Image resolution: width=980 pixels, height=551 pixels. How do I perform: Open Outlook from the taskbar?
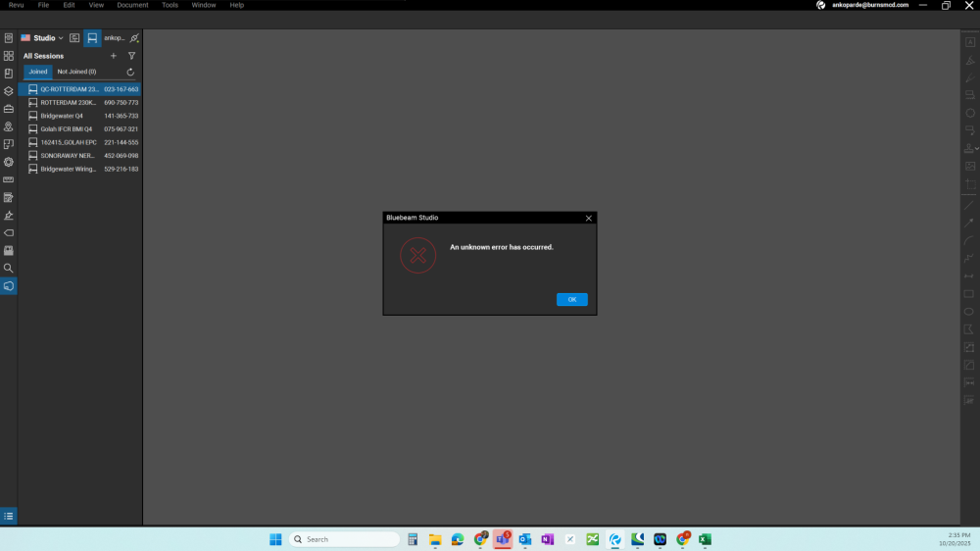(x=525, y=539)
